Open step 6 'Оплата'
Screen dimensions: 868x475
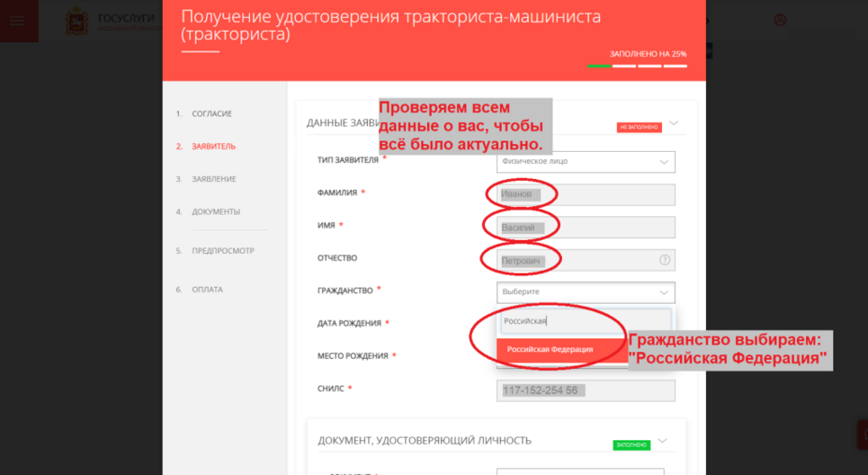click(207, 290)
